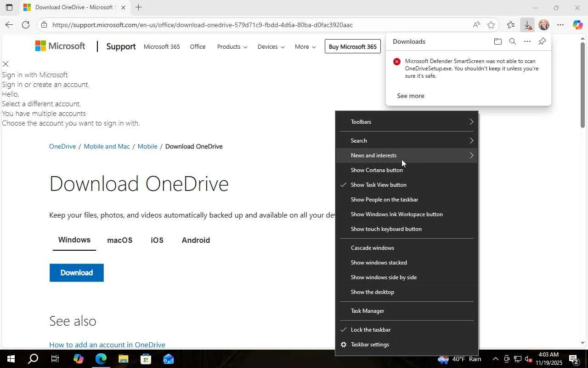Open Task Manager from context menu
Image resolution: width=588 pixels, height=368 pixels.
coord(407,311)
